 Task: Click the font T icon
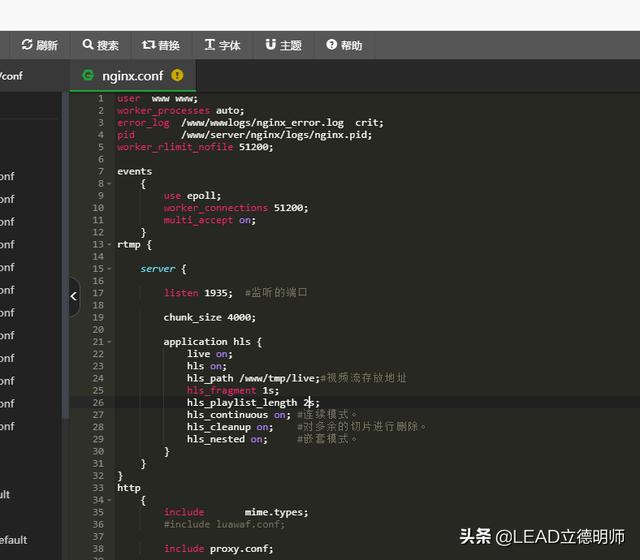[x=210, y=44]
